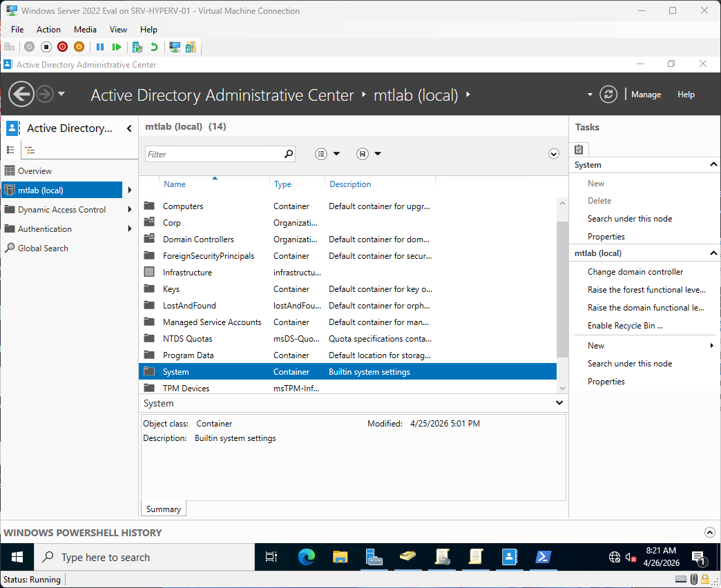
Task: Pause the virtual machine
Action: coord(99,47)
